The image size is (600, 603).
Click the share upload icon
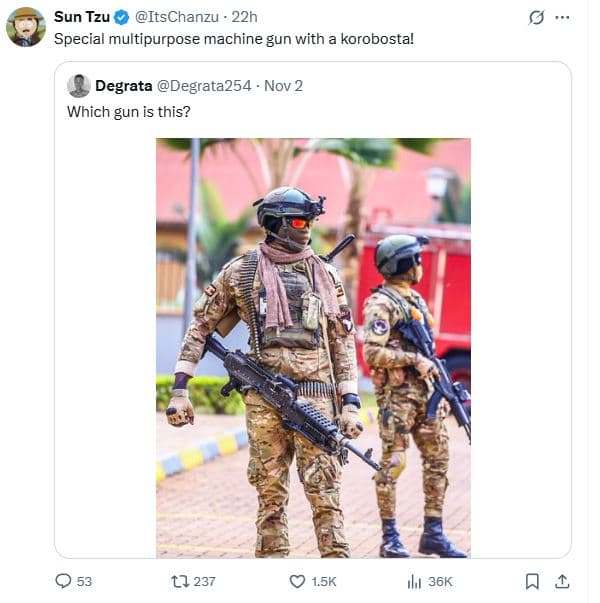tap(562, 581)
